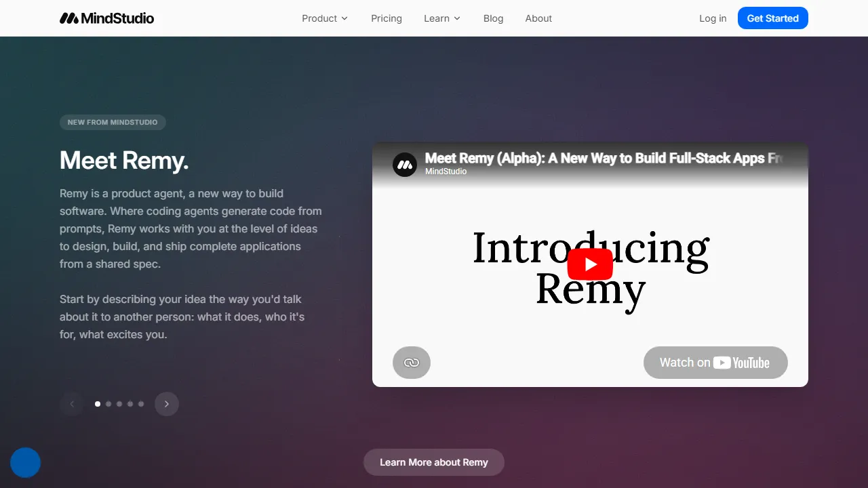
Task: Select the second carousel dot
Action: (x=108, y=404)
